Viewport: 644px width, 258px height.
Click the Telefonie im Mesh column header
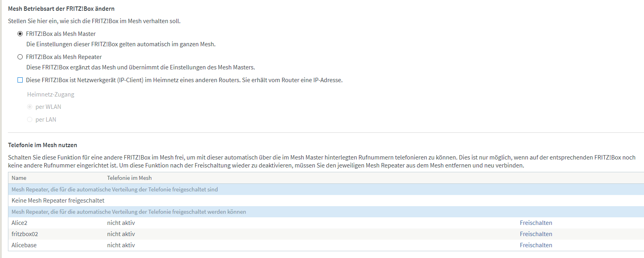(129, 178)
